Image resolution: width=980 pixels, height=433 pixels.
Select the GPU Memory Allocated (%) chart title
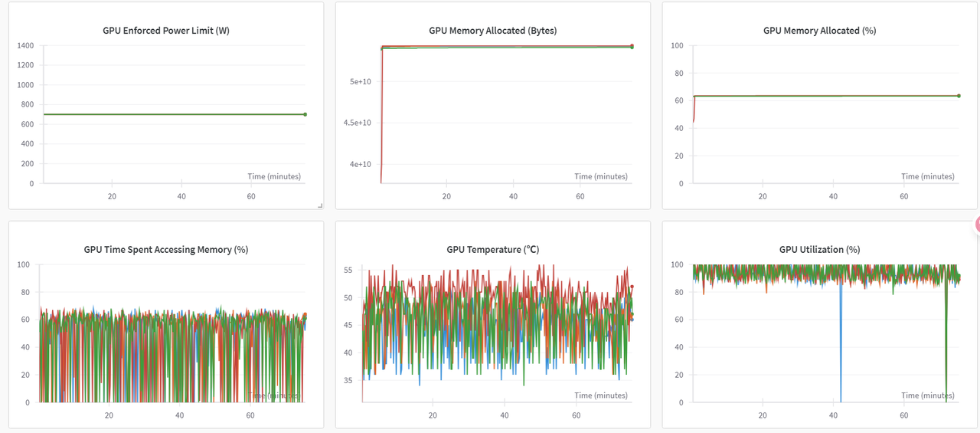point(819,31)
